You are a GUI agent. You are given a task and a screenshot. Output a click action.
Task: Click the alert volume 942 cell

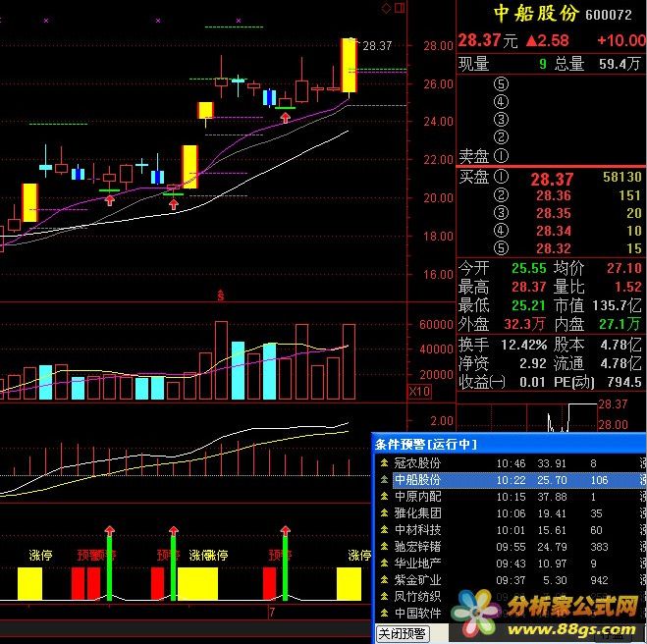tap(599, 580)
